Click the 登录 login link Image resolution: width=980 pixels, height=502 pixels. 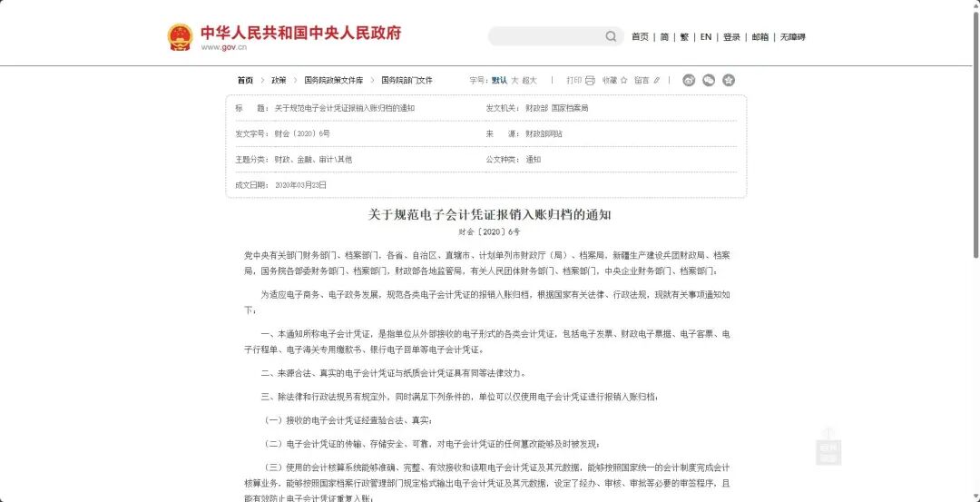[x=731, y=37]
